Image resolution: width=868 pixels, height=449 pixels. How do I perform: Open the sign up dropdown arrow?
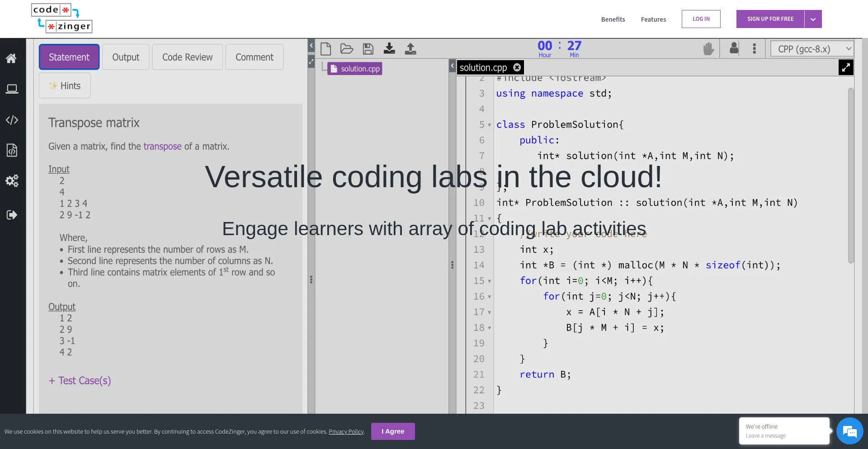click(813, 19)
